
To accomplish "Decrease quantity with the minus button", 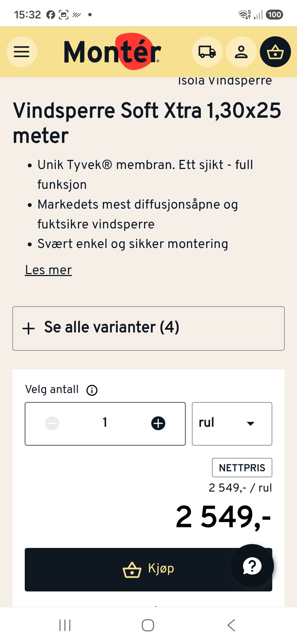I will (52, 423).
